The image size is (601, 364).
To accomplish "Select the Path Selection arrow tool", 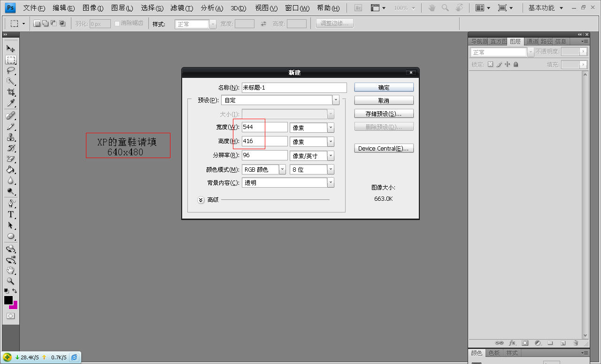I will click(x=11, y=225).
